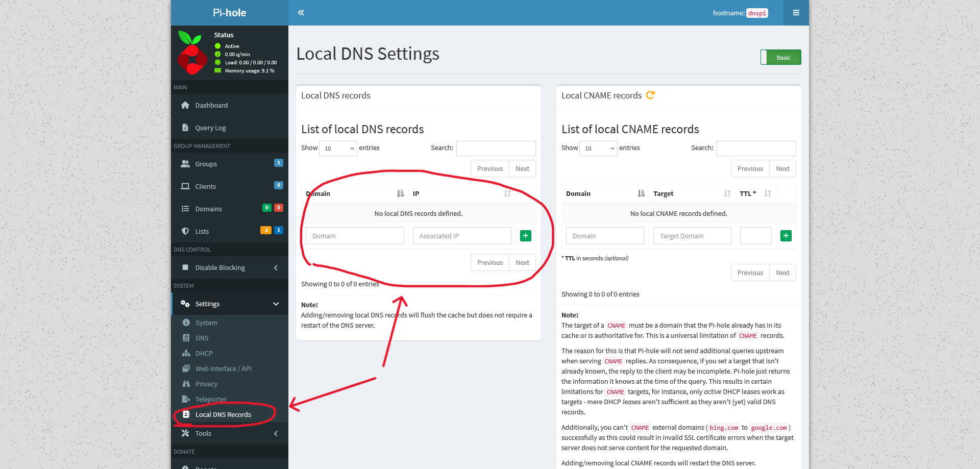980x469 pixels.
Task: Click the Groups count badge
Action: coord(279,163)
